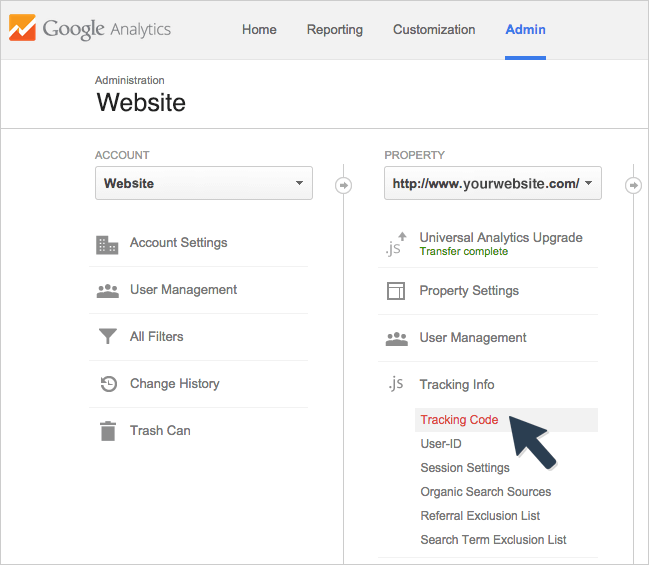Click the Google Analytics logo icon

(x=22, y=28)
